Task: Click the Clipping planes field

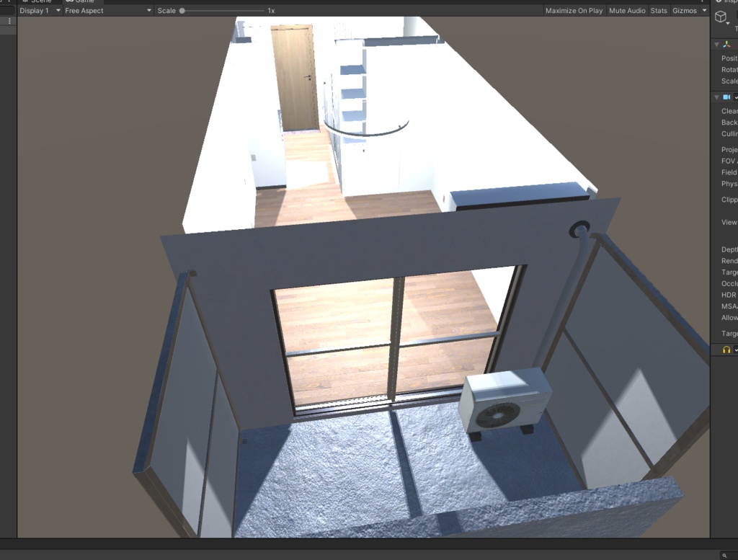Action: click(729, 200)
